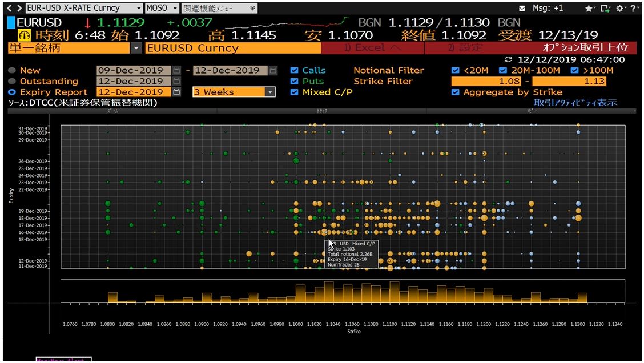The width and height of the screenshot is (644, 363).
Task: Click the 取引アクティビティ表示 link
Action: pos(575,103)
